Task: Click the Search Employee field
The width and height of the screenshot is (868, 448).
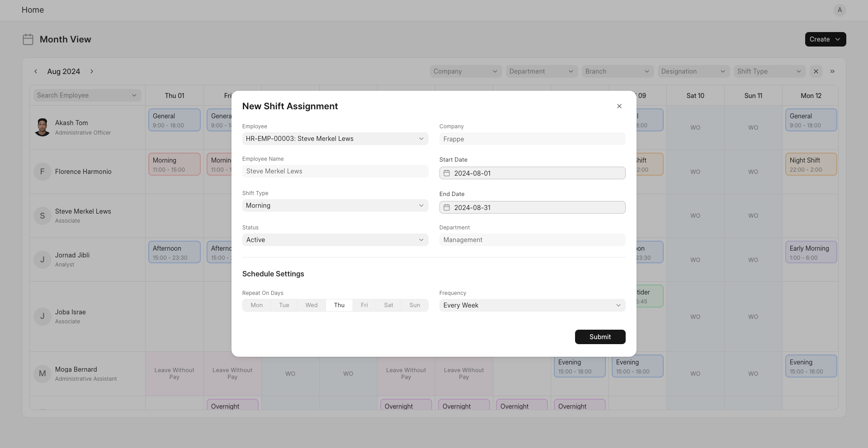Action: 87,95
